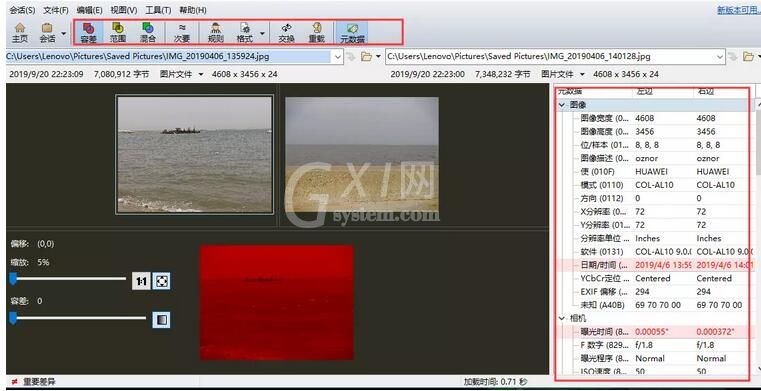Open the 规则 (Rules) toolbar icon
Viewport: 761px width, 391px height.
tap(216, 33)
